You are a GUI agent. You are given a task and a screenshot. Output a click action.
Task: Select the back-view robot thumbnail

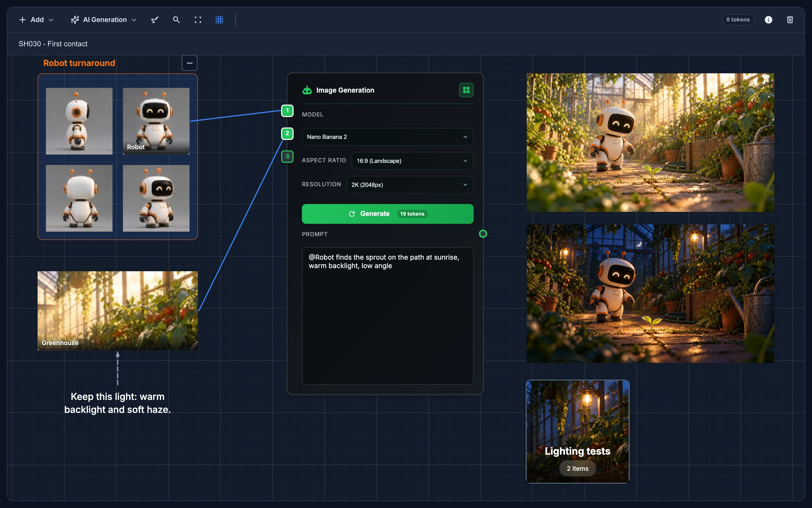[79, 198]
